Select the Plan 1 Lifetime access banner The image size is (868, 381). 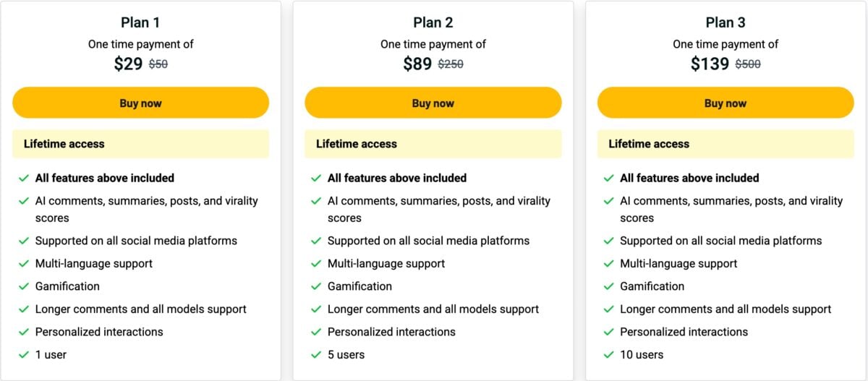click(140, 144)
